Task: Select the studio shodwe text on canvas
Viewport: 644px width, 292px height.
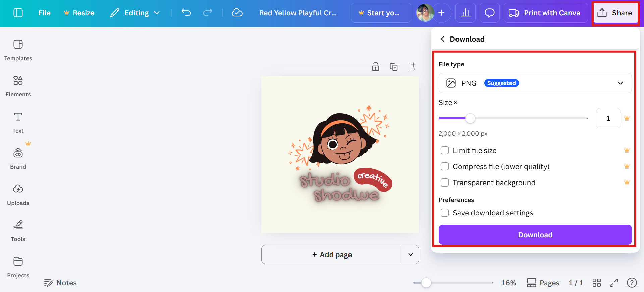Action: 339,188
